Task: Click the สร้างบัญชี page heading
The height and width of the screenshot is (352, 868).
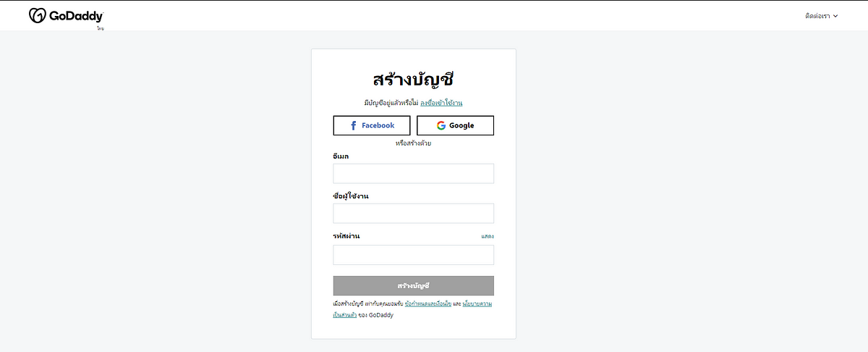Action: [414, 80]
